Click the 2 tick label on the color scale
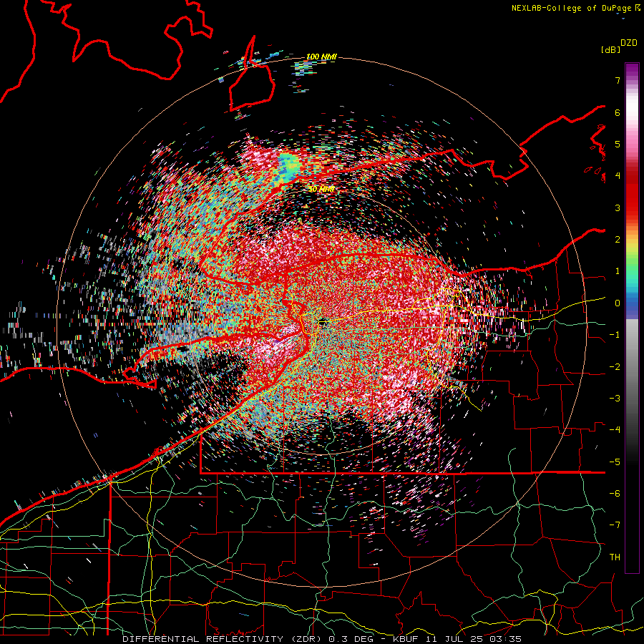The image size is (644, 644). pyautogui.click(x=618, y=240)
